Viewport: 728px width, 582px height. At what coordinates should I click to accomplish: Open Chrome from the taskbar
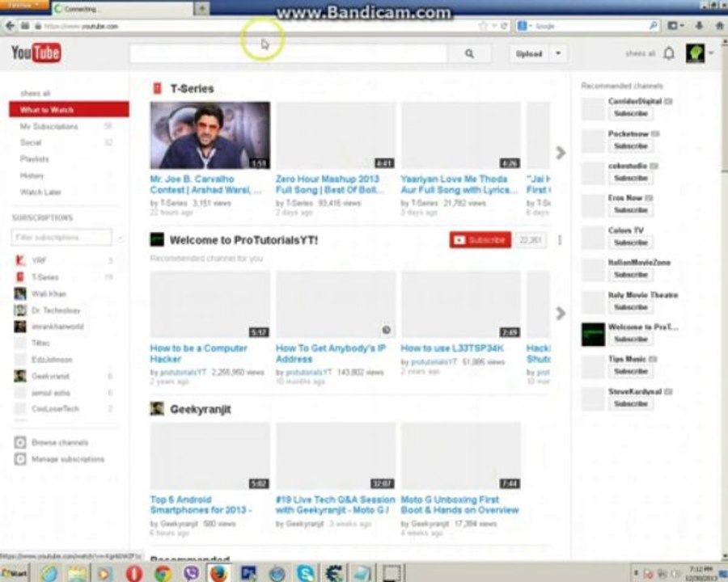tap(163, 574)
